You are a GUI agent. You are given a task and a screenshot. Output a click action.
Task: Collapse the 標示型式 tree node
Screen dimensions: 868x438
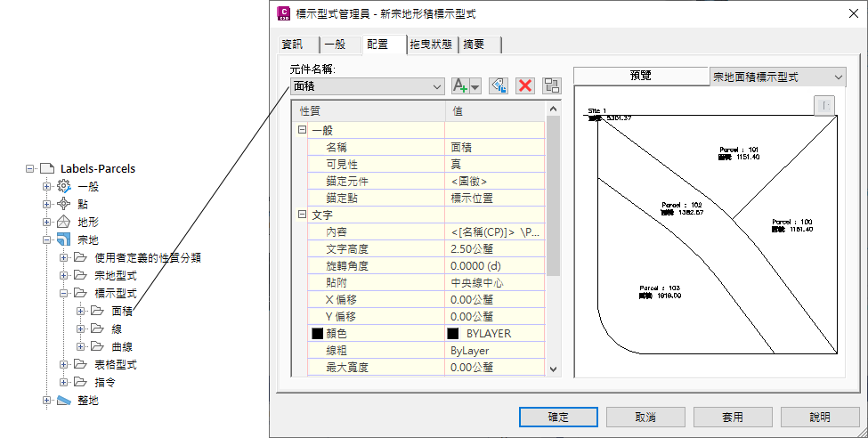click(64, 293)
